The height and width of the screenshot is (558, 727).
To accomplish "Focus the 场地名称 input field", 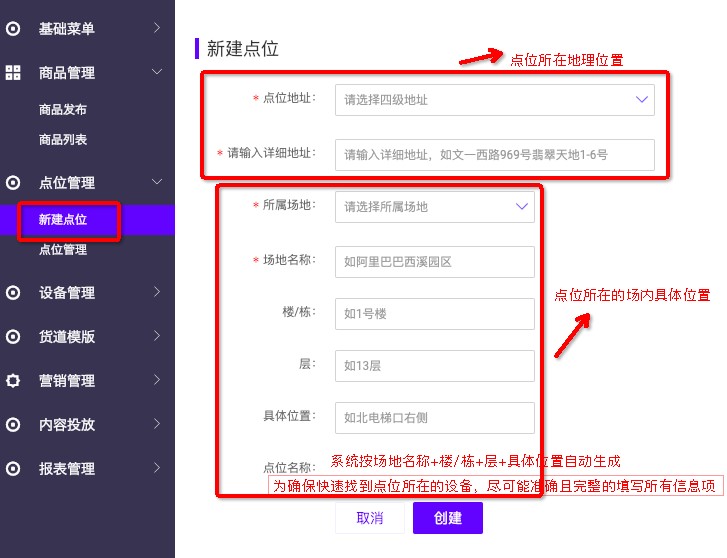I will click(435, 262).
